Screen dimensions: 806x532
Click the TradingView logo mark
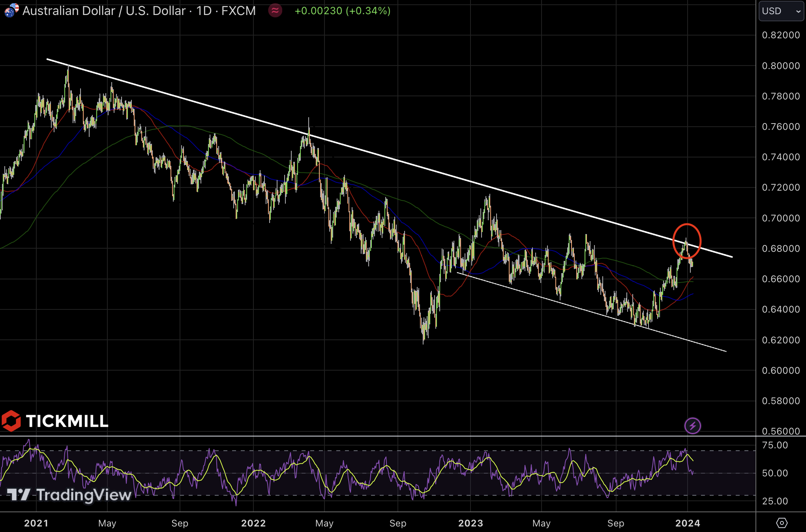(18, 495)
